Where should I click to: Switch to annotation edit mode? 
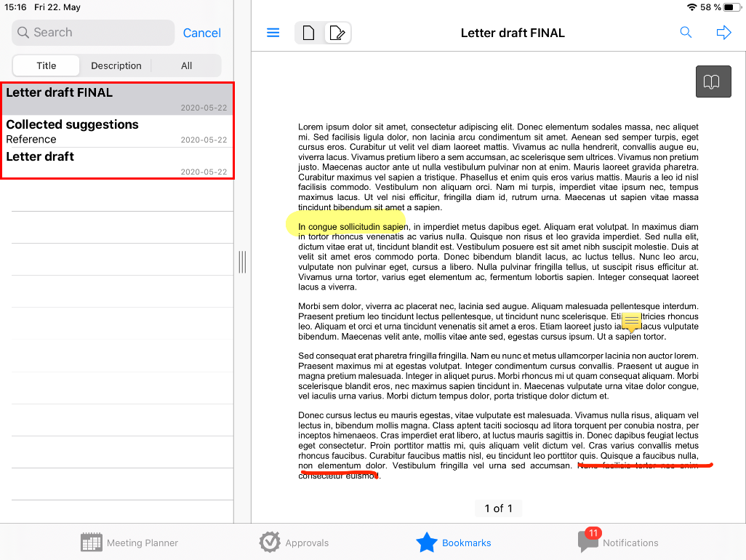pos(337,33)
